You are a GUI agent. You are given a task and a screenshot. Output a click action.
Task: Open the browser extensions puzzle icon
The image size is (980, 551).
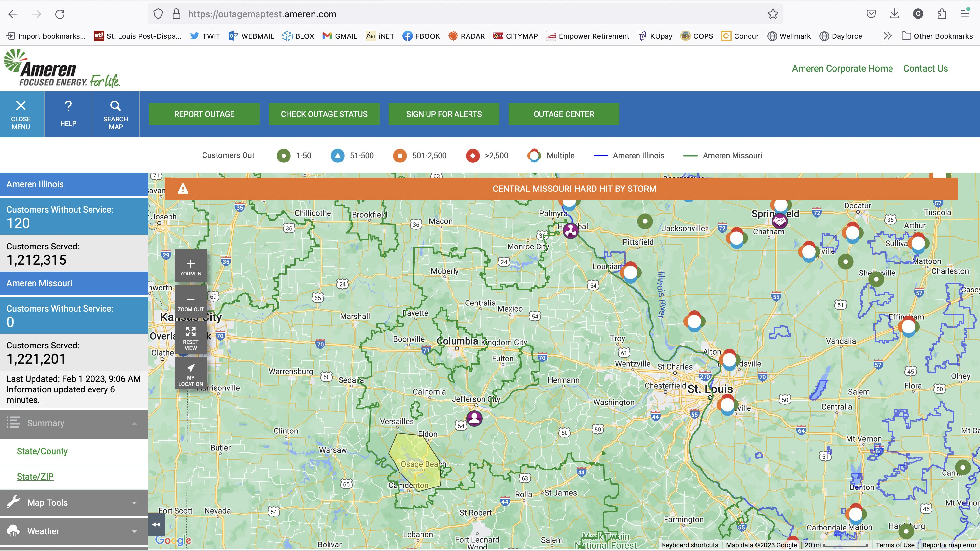tap(942, 14)
